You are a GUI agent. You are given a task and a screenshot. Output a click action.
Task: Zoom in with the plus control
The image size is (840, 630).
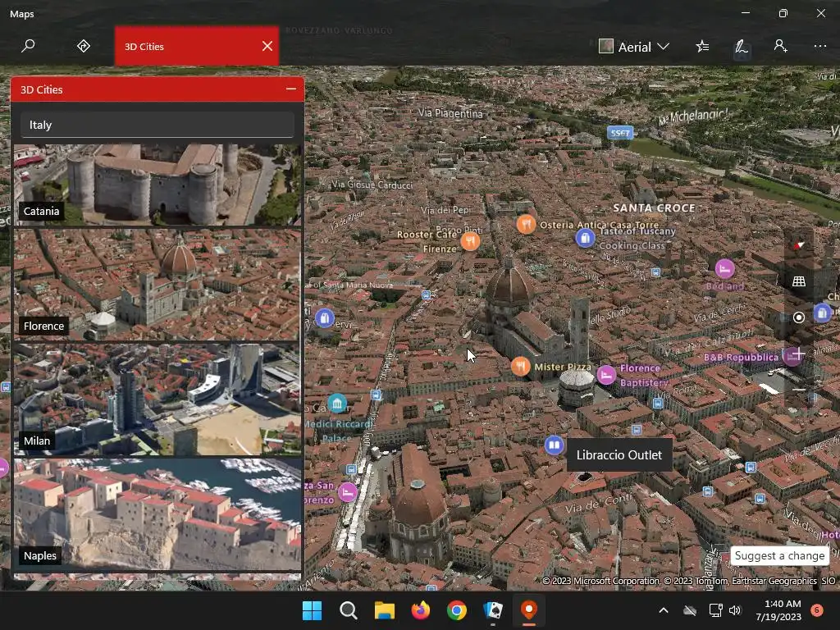coord(799,354)
